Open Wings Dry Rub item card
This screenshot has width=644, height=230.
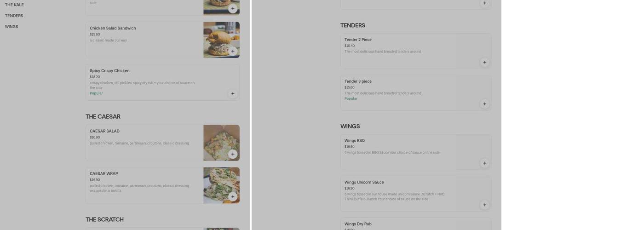coord(416,224)
